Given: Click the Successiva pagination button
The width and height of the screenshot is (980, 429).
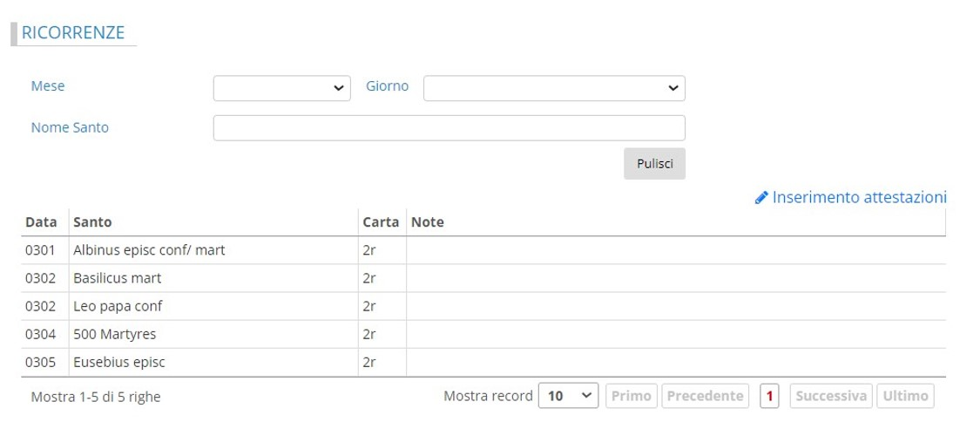Looking at the screenshot, I should click(x=831, y=396).
